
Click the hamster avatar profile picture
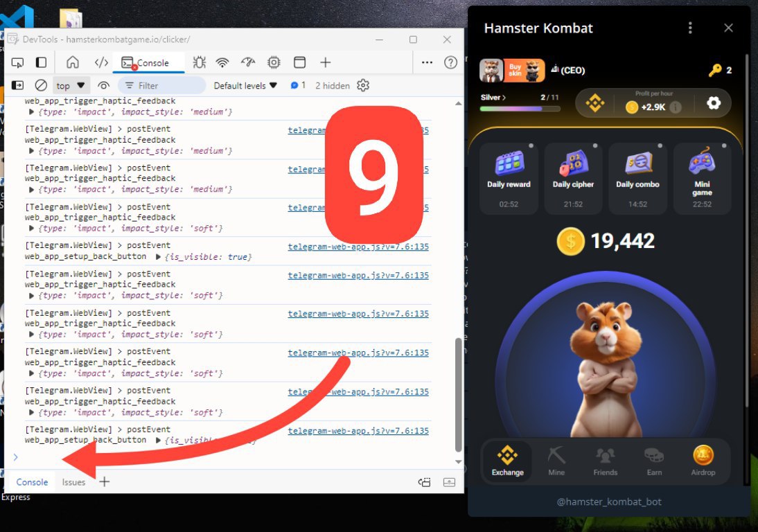click(x=491, y=71)
